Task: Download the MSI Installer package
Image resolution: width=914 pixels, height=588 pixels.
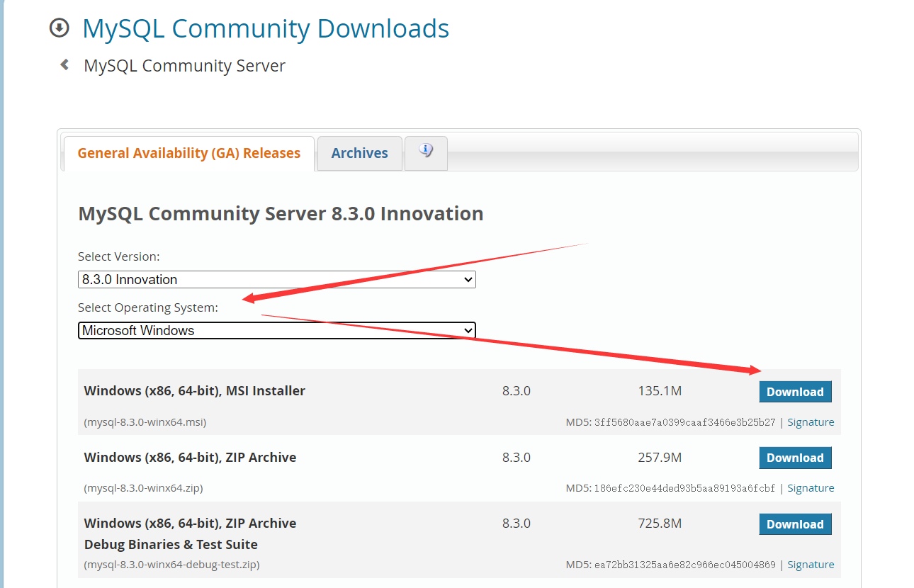Action: (795, 392)
